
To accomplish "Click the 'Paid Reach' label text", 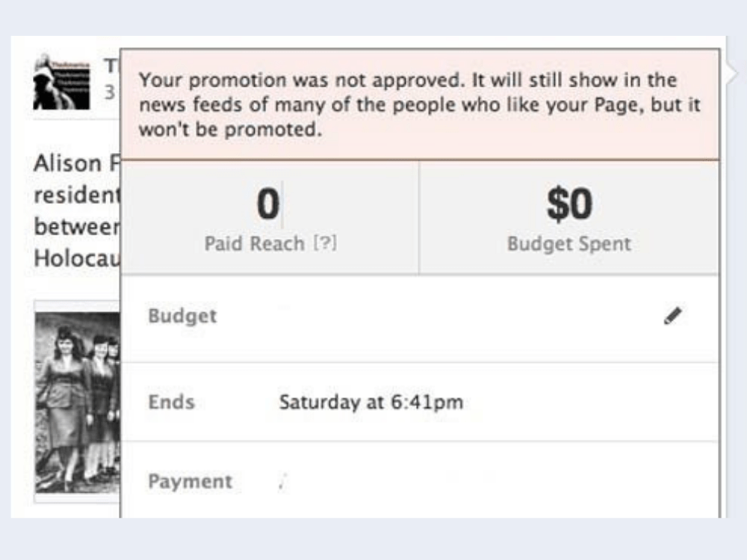I will tap(254, 244).
